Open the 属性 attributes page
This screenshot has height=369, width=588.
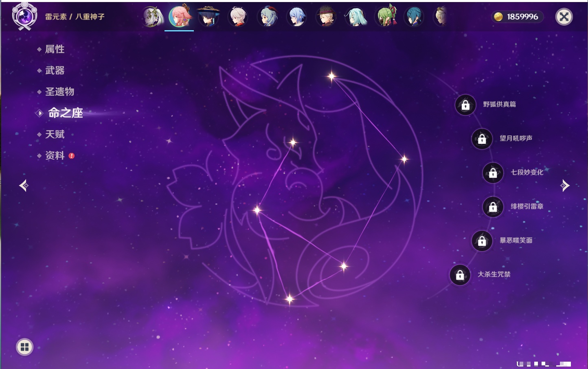coord(55,49)
